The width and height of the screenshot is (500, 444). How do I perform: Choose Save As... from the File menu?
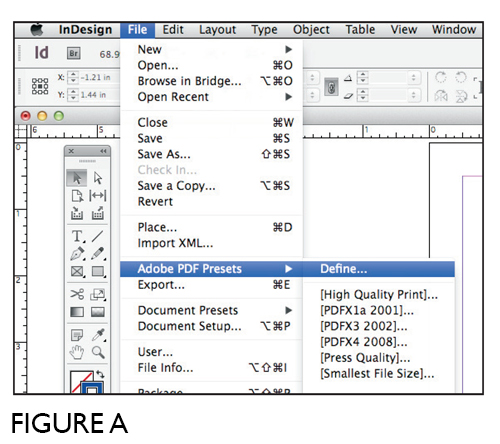(x=211, y=154)
